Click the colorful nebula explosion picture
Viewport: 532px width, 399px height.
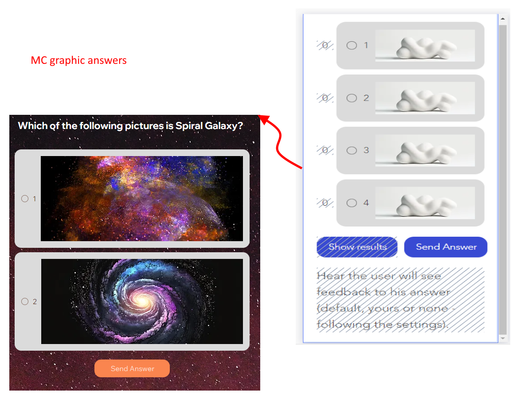(x=142, y=199)
